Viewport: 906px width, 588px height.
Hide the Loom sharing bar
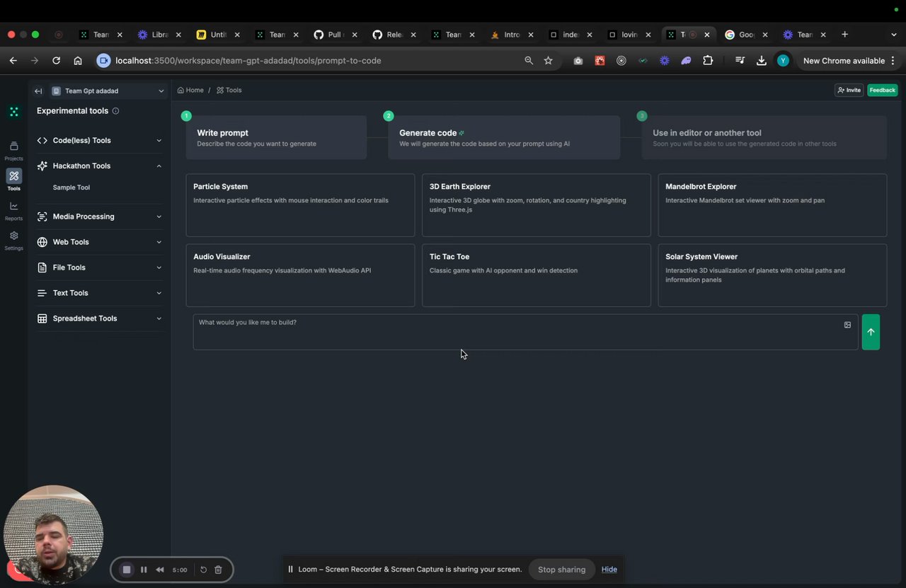click(609, 570)
